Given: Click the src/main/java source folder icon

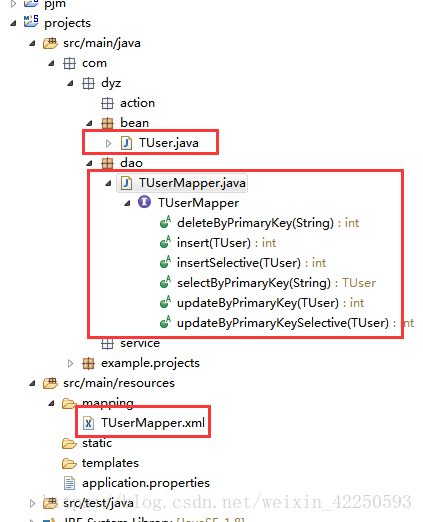Looking at the screenshot, I should pos(50,43).
